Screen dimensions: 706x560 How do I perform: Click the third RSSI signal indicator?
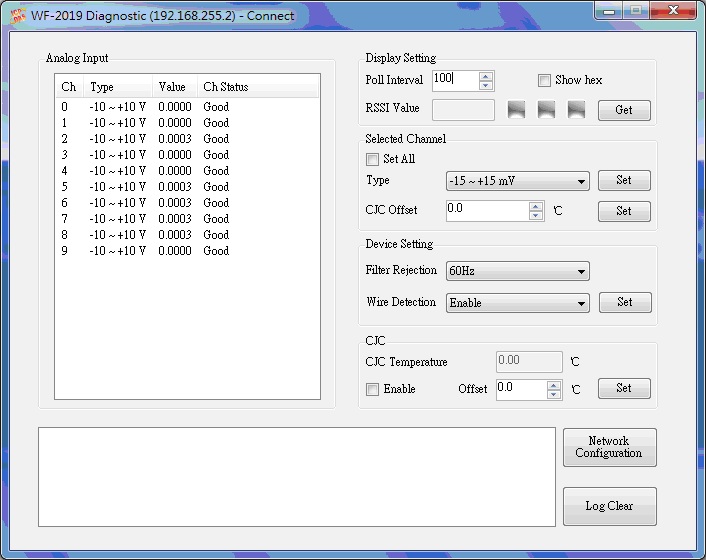coord(576,109)
